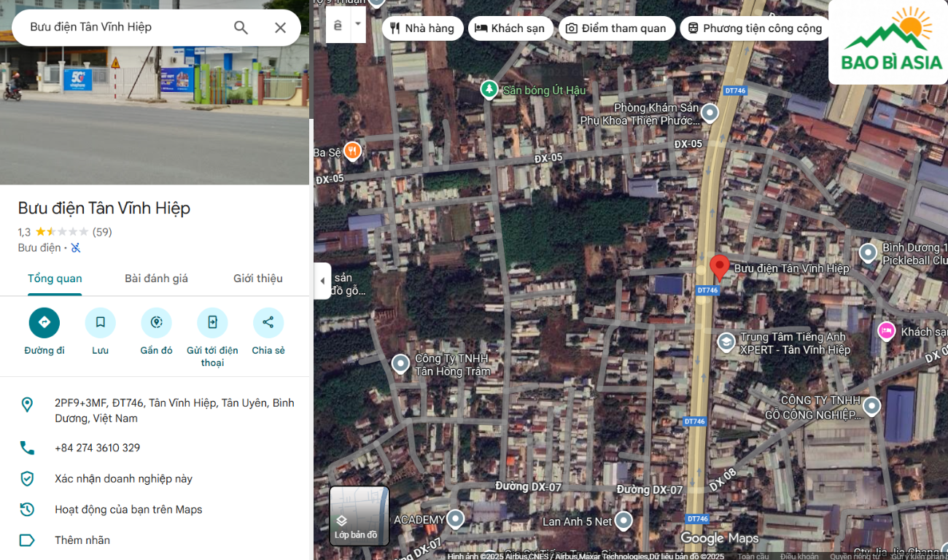Open Sân bóng Út Hậu map marker

click(489, 90)
